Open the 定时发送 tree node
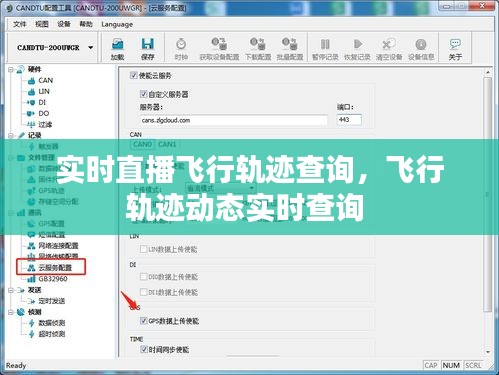 click(46, 301)
